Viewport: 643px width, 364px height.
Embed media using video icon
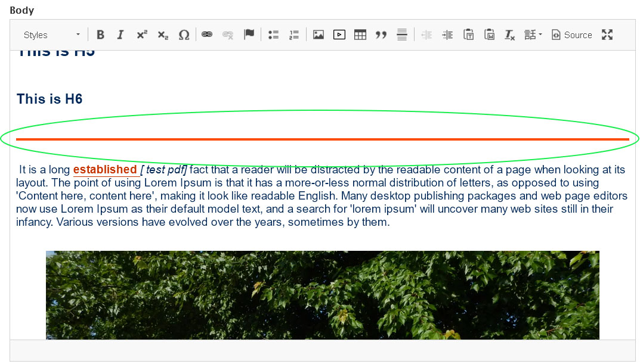click(x=339, y=35)
